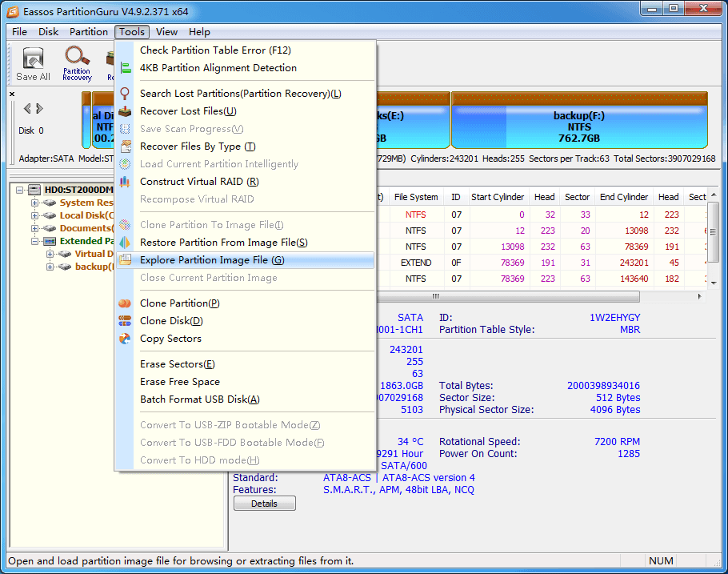This screenshot has width=728, height=574.
Task: Choose Explore Partition Image File
Action: click(245, 260)
